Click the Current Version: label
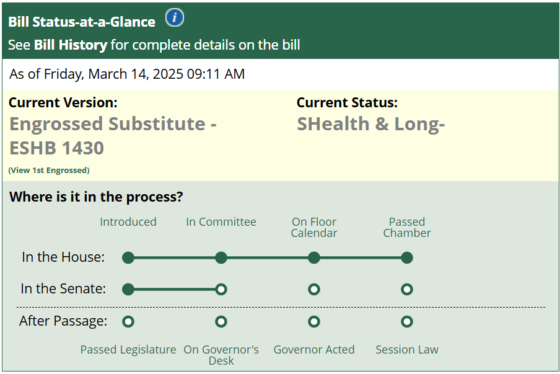The width and height of the screenshot is (560, 374). (x=63, y=103)
